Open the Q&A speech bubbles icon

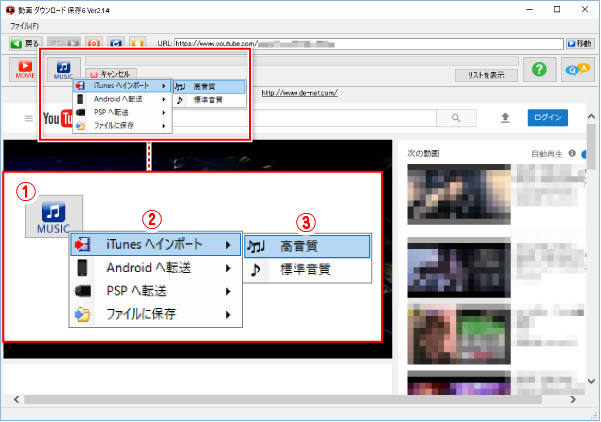(x=578, y=69)
